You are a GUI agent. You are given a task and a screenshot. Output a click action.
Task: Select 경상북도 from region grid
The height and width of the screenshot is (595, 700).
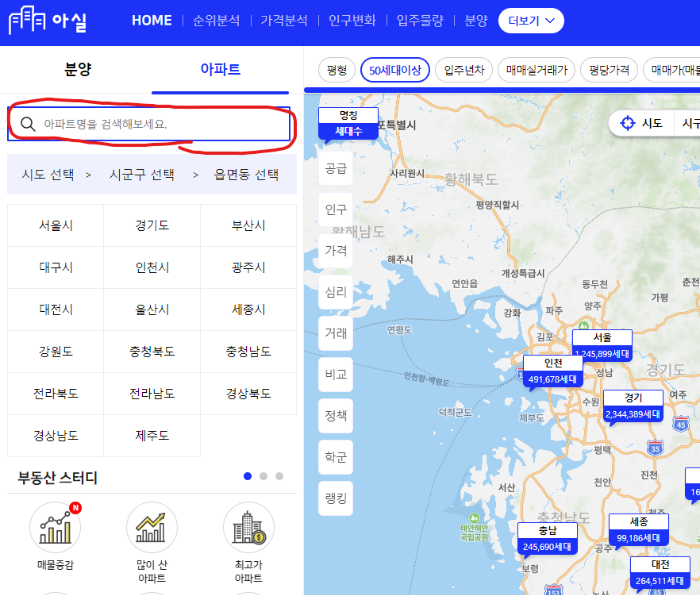click(x=248, y=393)
